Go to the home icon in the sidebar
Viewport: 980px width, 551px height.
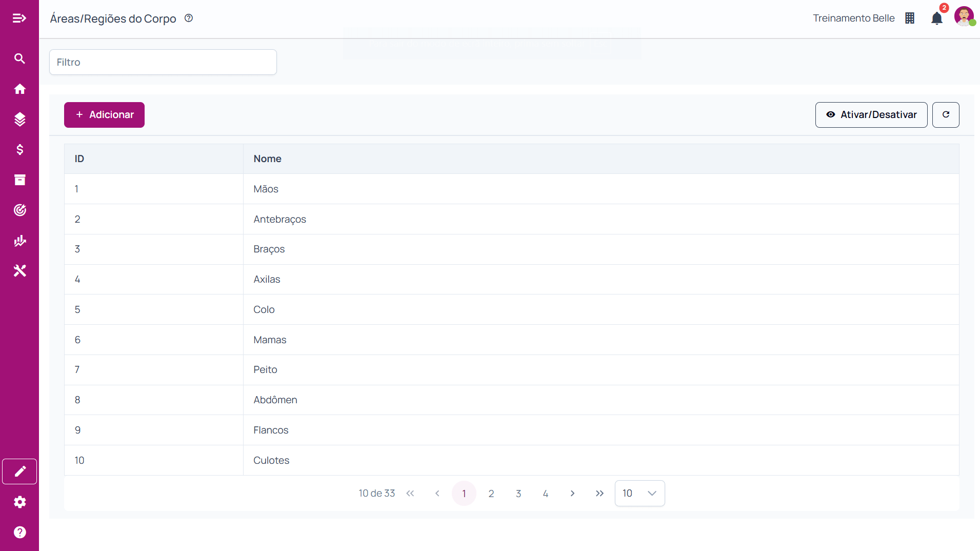[19, 89]
